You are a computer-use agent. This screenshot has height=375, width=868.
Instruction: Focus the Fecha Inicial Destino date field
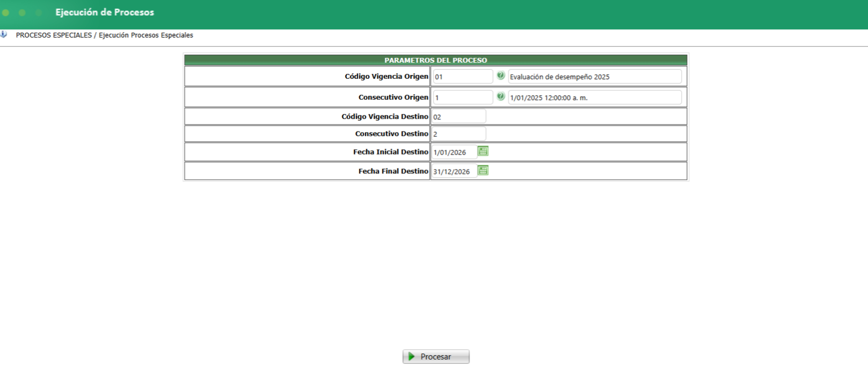(x=454, y=152)
